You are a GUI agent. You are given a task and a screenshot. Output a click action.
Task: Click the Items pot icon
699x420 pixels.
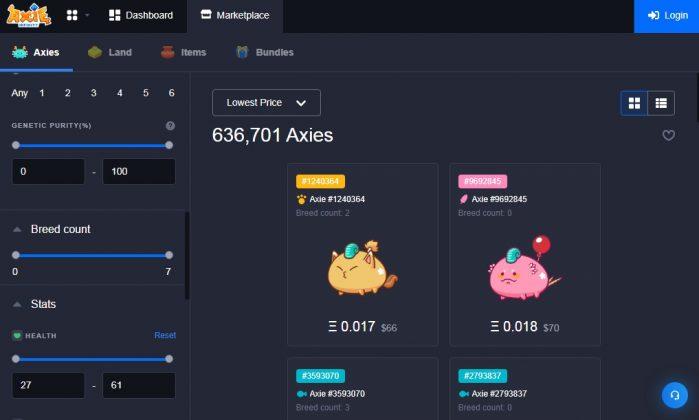(168, 52)
